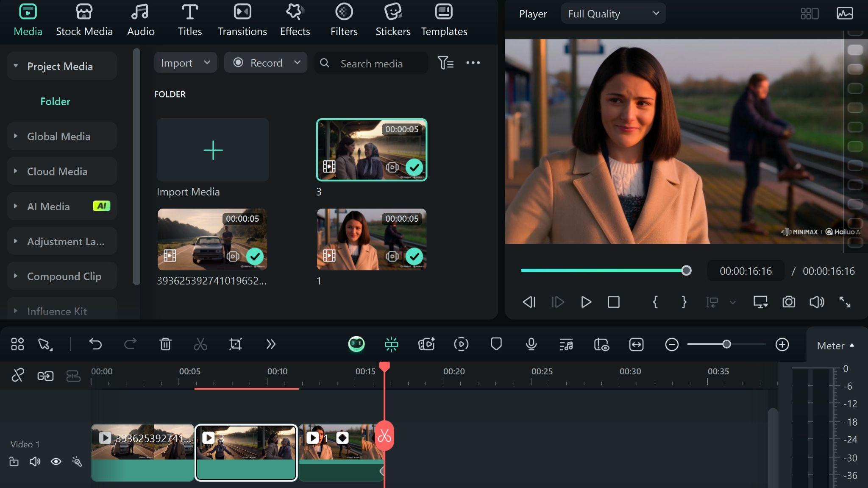This screenshot has width=868, height=488.
Task: Select media thumbnail named 3
Action: click(372, 150)
